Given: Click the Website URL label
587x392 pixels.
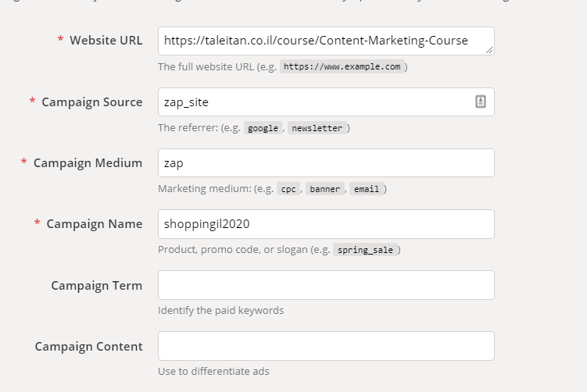Looking at the screenshot, I should pos(106,41).
